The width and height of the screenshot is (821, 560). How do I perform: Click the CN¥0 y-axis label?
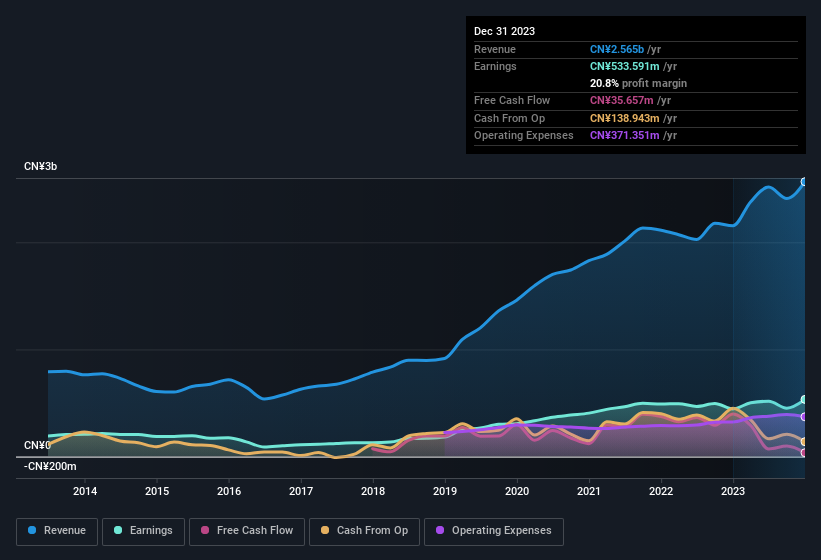(x=37, y=445)
